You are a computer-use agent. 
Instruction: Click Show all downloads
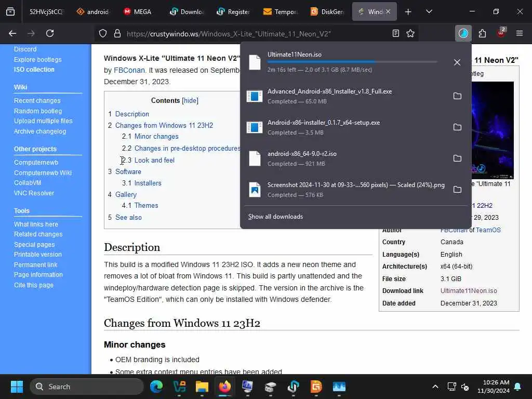[x=275, y=217]
